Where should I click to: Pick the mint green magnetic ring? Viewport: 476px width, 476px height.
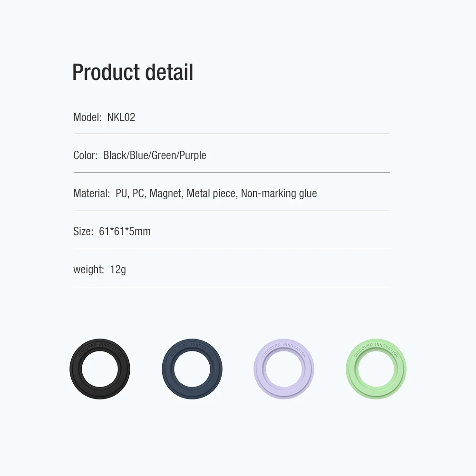coord(376,369)
